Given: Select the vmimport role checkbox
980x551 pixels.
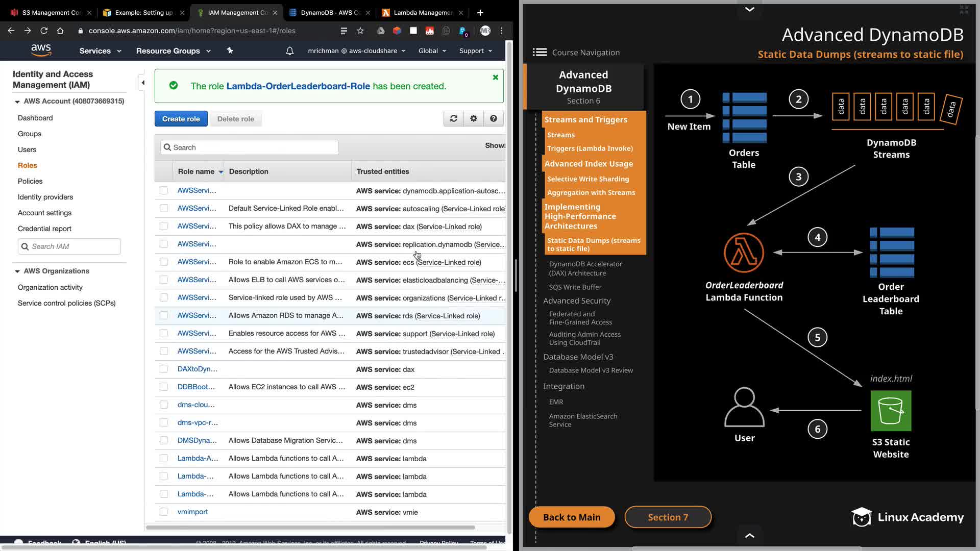Looking at the screenshot, I should pyautogui.click(x=164, y=512).
